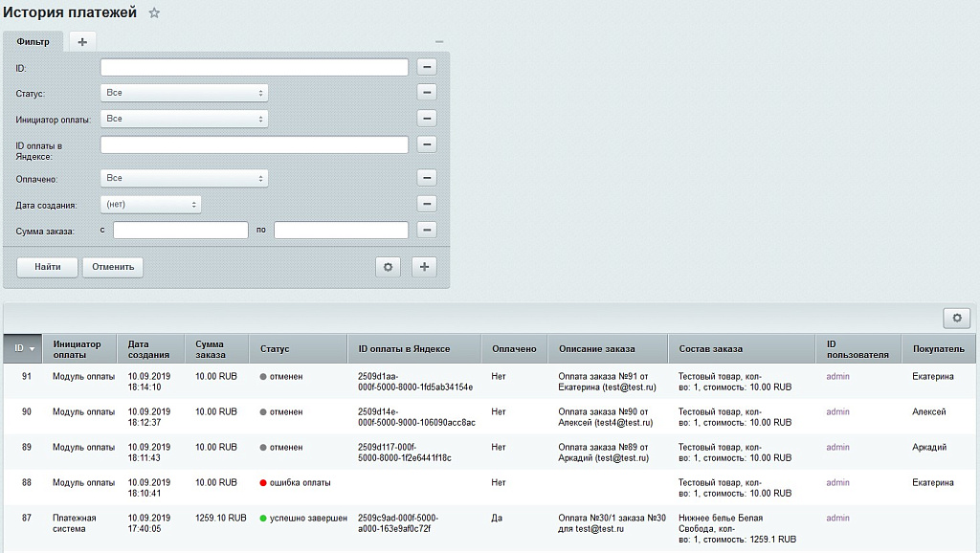Add page to favorites with star icon

[154, 13]
